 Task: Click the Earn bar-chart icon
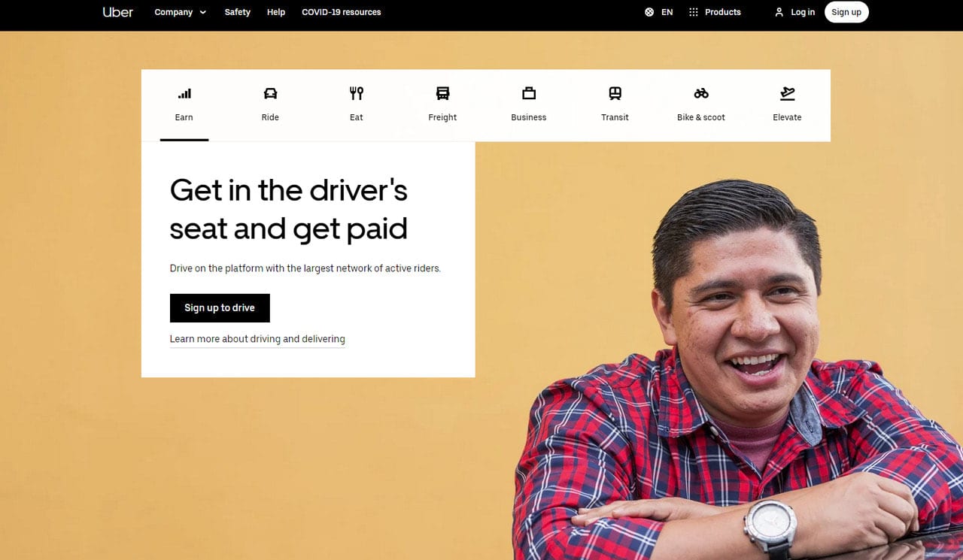[x=184, y=93]
